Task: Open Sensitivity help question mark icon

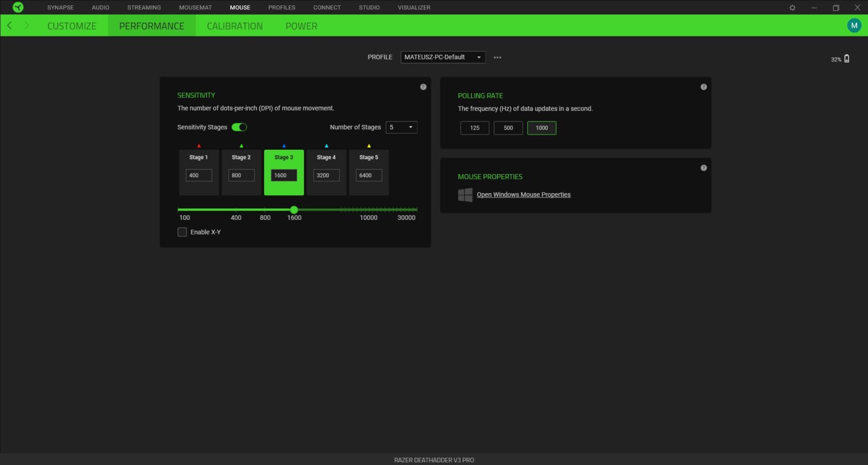Action: coord(423,87)
